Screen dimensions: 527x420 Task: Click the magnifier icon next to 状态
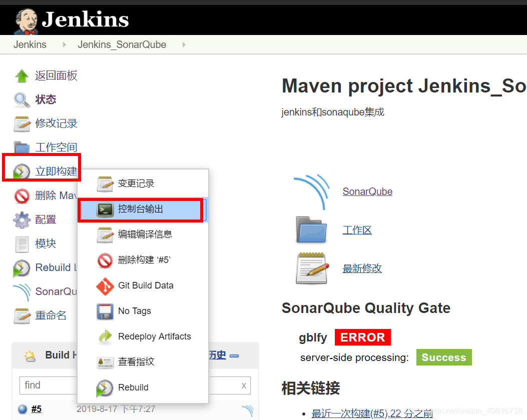click(x=22, y=100)
